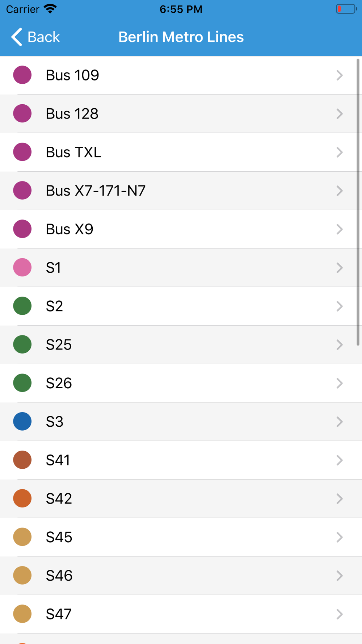Tap the Wi-Fi status icon
The image size is (362, 644).
pyautogui.click(x=50, y=9)
